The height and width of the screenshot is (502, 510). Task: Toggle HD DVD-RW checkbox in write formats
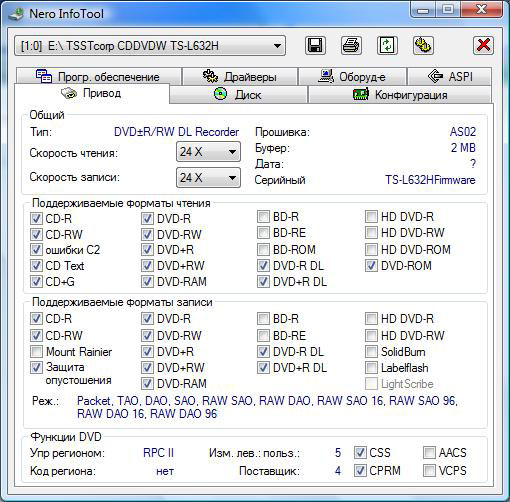[x=371, y=335]
